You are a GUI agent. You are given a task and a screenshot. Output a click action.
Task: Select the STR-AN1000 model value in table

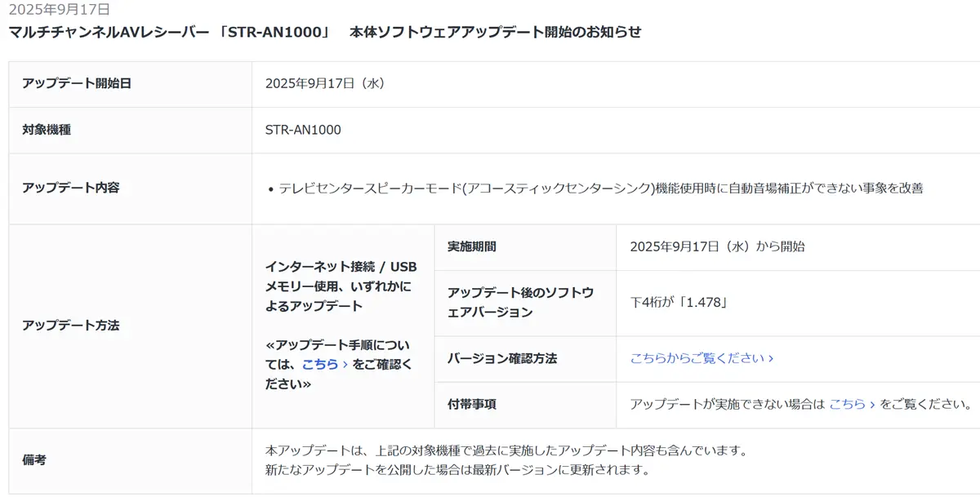click(303, 130)
